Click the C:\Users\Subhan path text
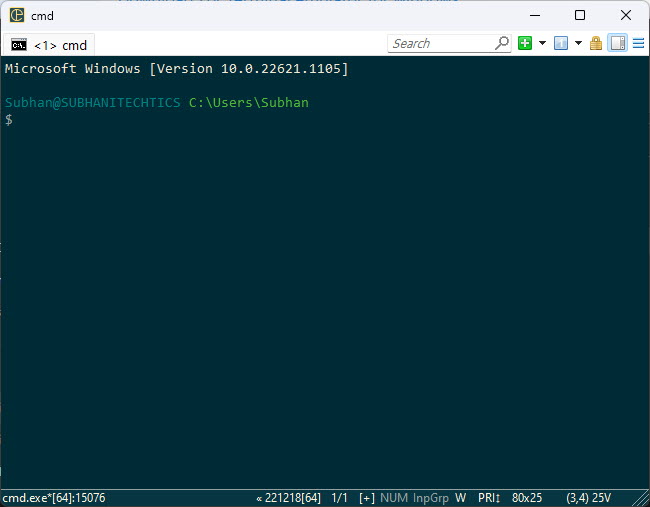 click(x=249, y=102)
